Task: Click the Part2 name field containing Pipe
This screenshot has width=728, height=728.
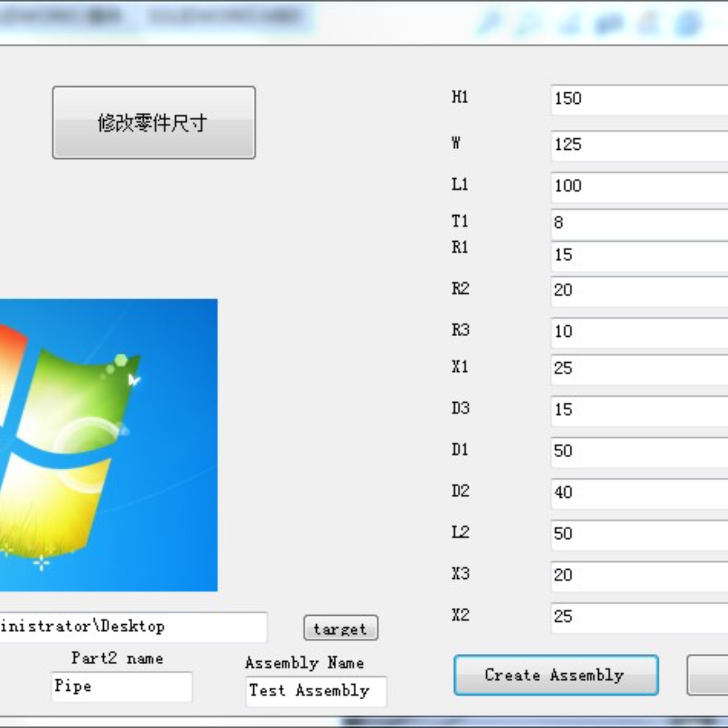Action: [121, 687]
